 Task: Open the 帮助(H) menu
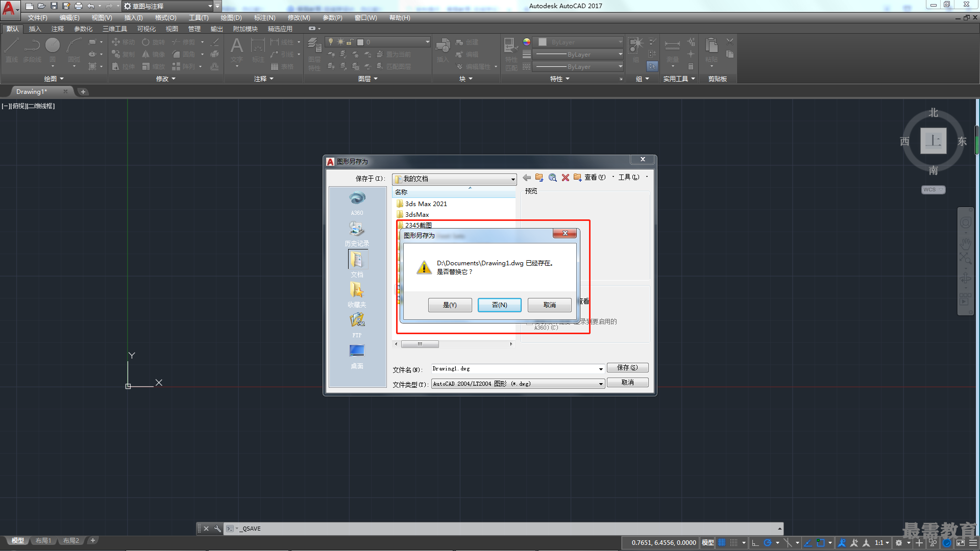400,18
